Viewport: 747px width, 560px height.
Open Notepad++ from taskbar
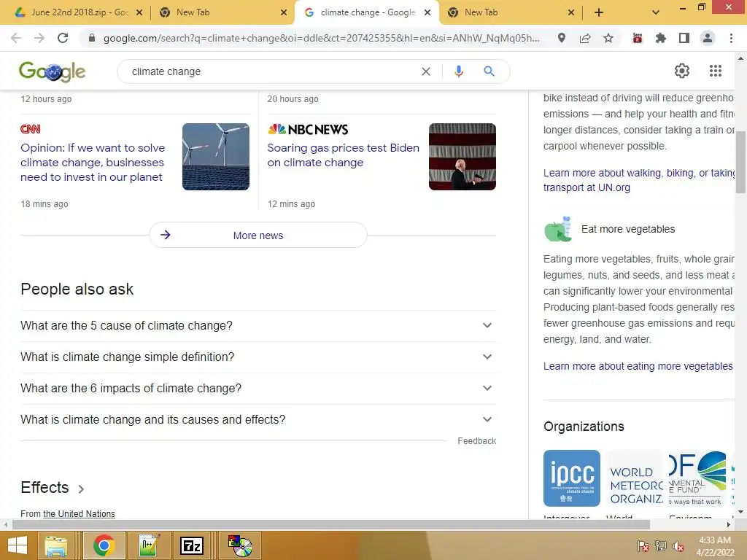click(149, 545)
